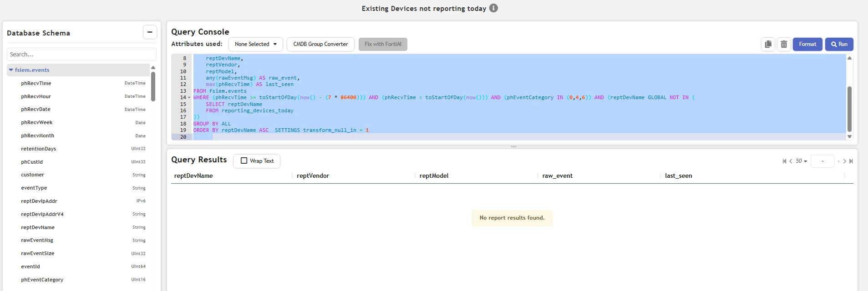Go to the next results page
The image size is (868, 291).
pyautogui.click(x=844, y=161)
